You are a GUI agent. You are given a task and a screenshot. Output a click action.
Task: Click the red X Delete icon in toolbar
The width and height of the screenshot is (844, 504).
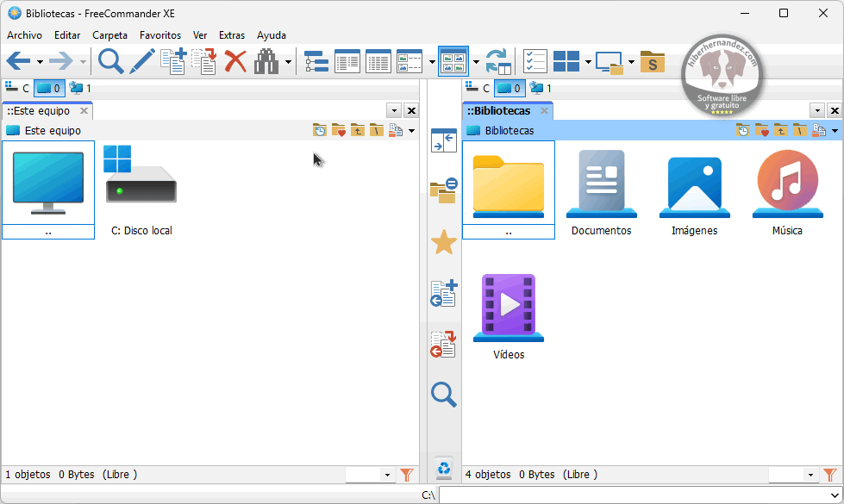[235, 61]
